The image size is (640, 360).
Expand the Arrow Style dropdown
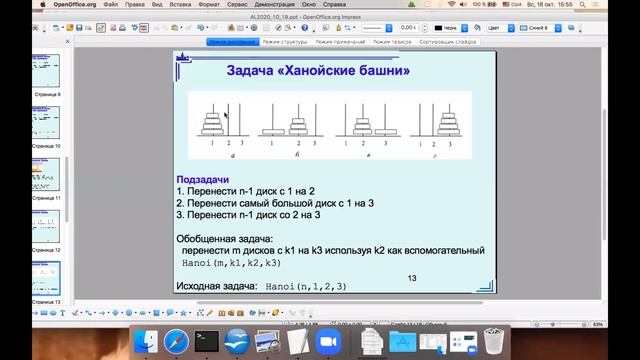click(354, 28)
